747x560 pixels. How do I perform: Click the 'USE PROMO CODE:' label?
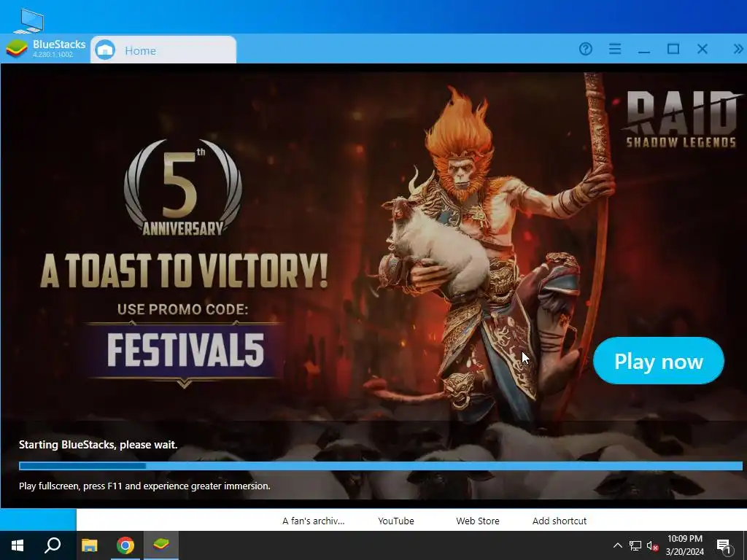coord(183,309)
